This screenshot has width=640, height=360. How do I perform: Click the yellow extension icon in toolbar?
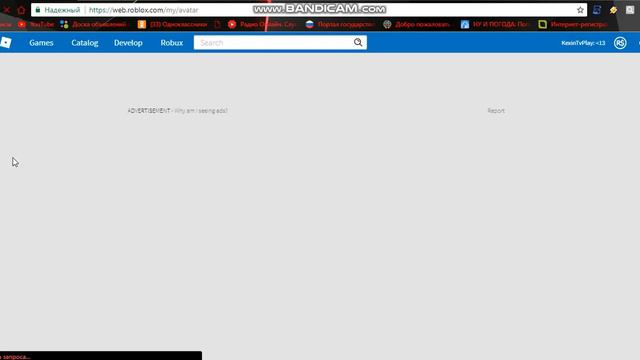pyautogui.click(x=613, y=10)
